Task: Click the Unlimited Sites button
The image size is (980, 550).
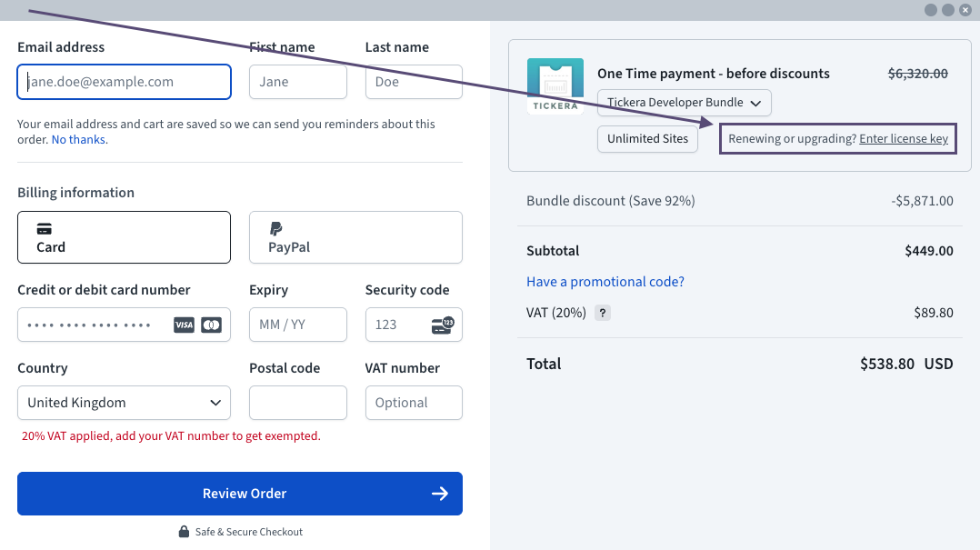Action: click(x=647, y=139)
